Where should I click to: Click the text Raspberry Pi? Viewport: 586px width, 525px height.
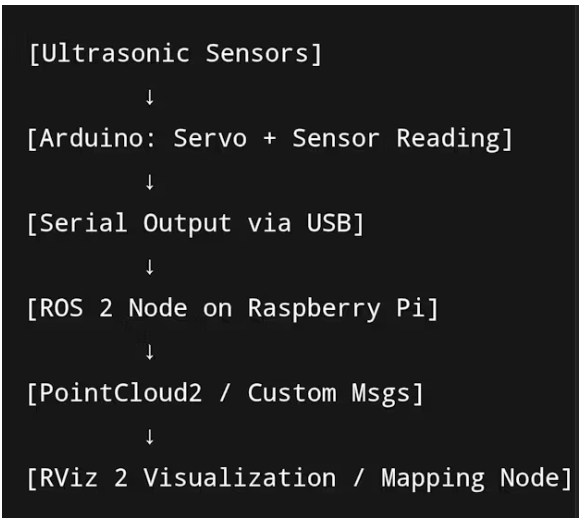[x=337, y=309]
